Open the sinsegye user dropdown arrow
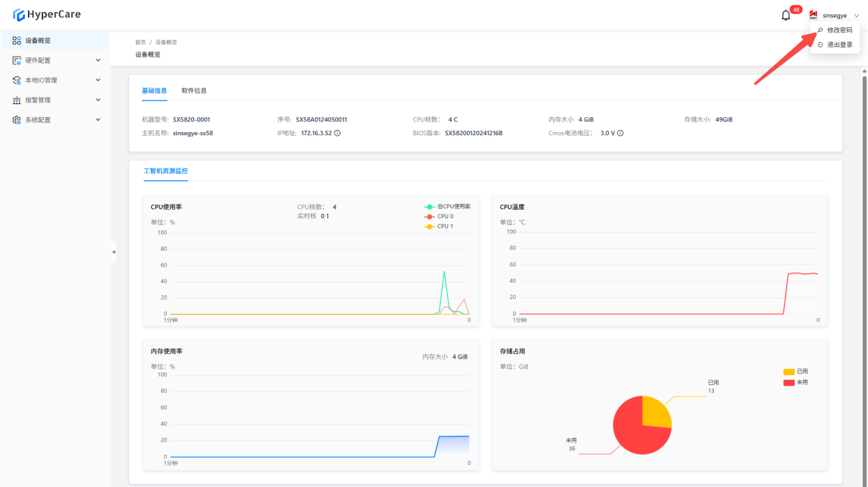 [857, 15]
